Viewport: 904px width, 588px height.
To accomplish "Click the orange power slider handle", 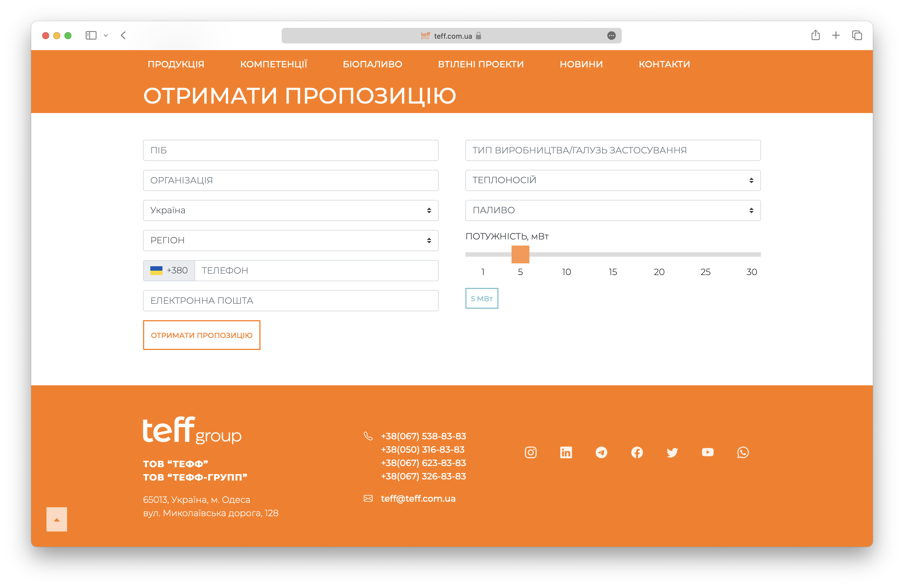I will tap(520, 254).
